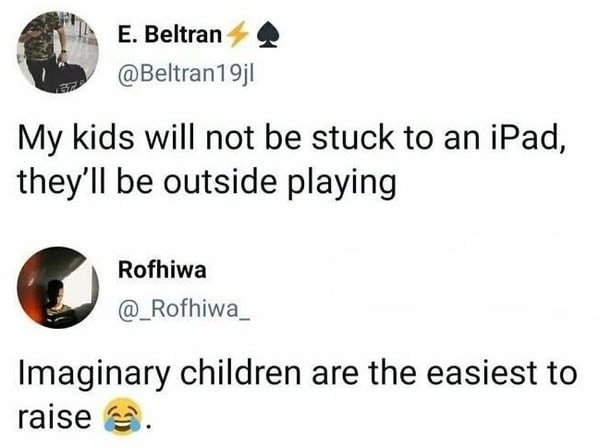Click the word raise before the emoji

tap(54, 417)
